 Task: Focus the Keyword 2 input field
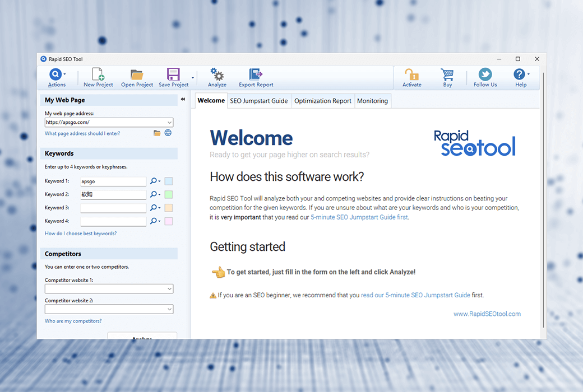click(113, 195)
